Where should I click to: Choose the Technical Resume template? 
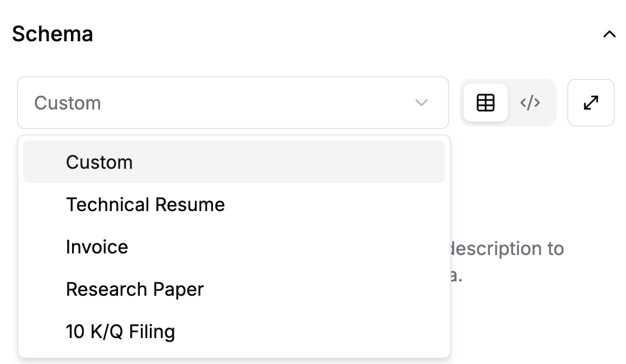coord(234,205)
